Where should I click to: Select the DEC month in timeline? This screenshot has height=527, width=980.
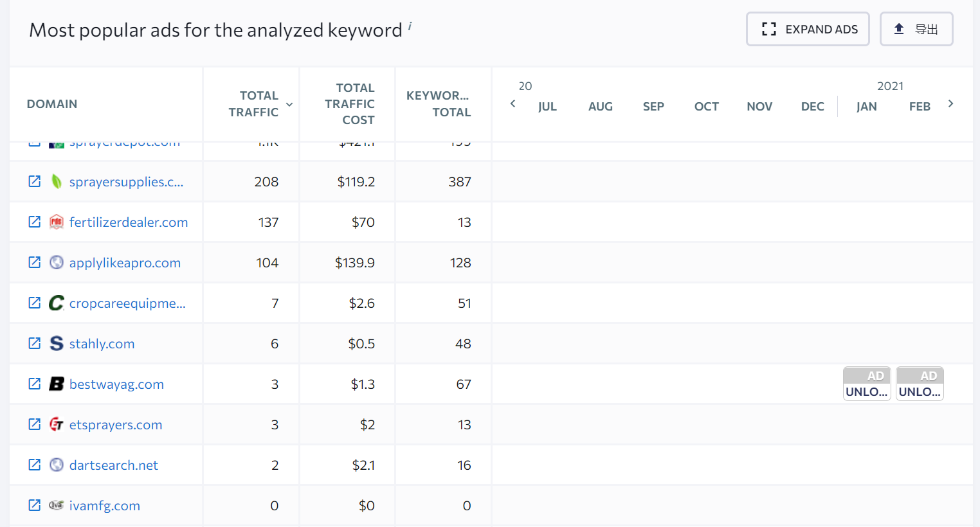(x=813, y=106)
